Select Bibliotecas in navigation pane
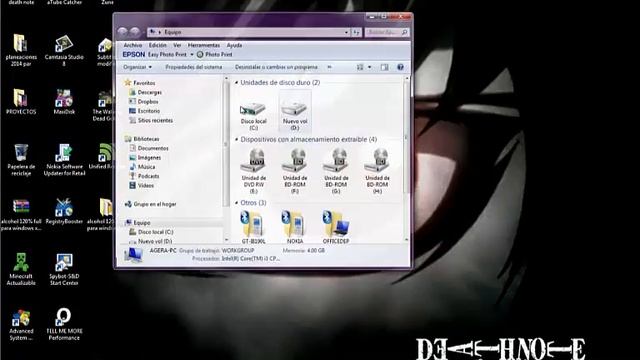 pos(142,139)
